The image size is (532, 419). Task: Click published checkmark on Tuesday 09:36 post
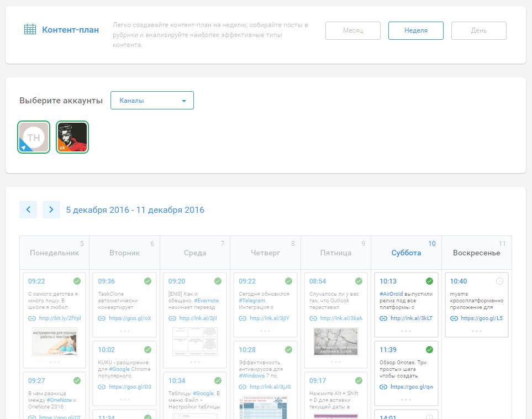148,281
